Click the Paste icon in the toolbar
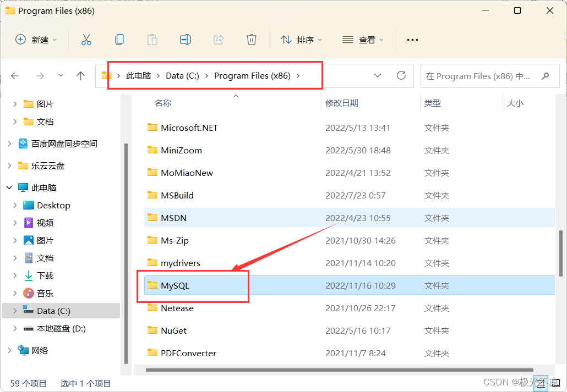This screenshot has width=567, height=392. click(152, 39)
